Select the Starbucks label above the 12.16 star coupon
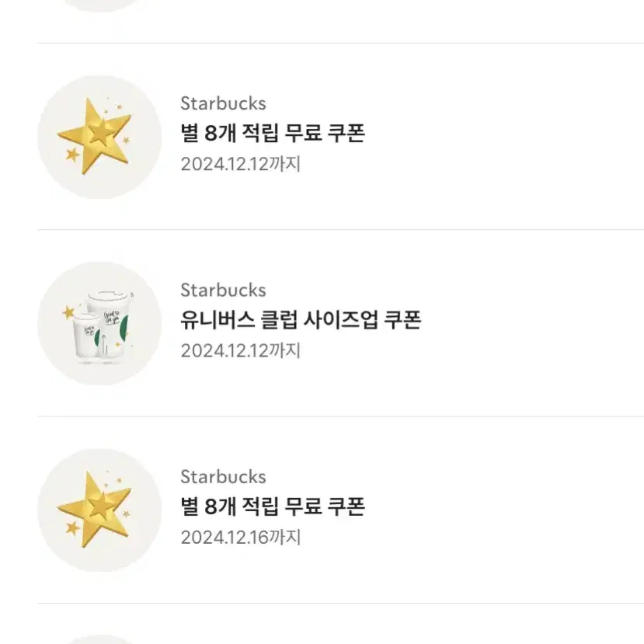 click(x=223, y=477)
